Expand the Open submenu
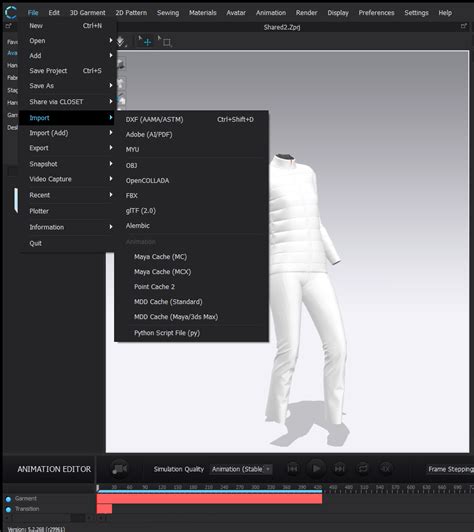 68,41
